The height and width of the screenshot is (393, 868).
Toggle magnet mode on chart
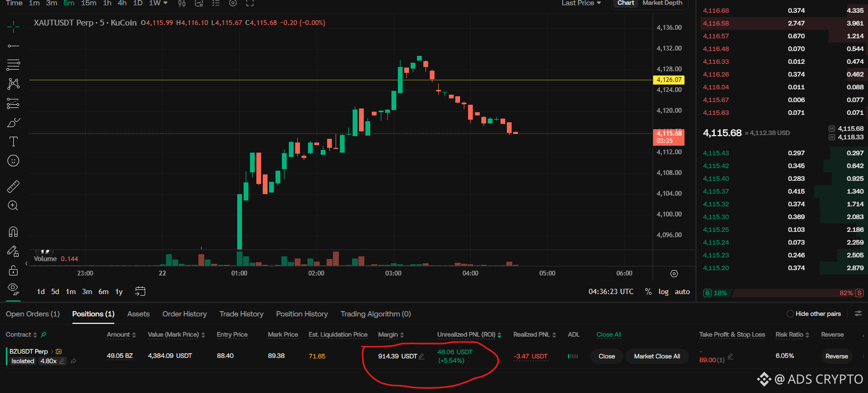pos(13,231)
